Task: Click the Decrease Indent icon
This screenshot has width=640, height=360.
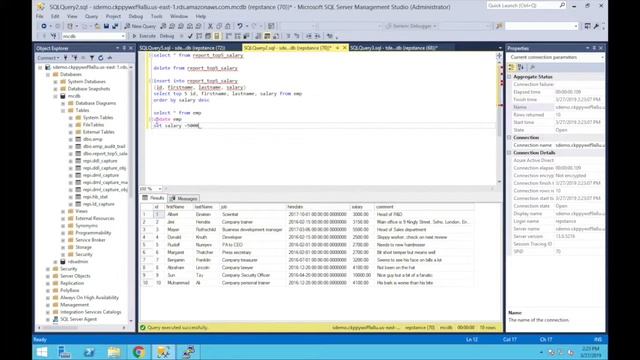Action: pyautogui.click(x=309, y=36)
